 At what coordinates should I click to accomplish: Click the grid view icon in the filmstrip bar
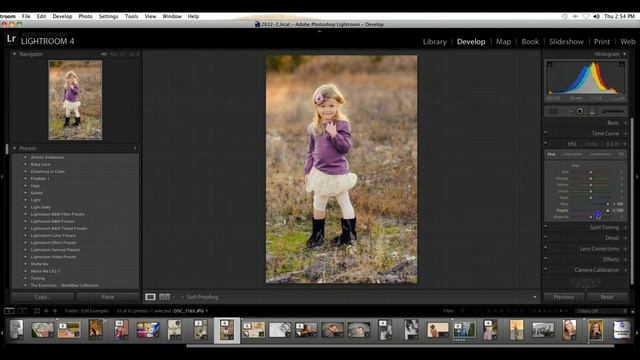pyautogui.click(x=37, y=311)
